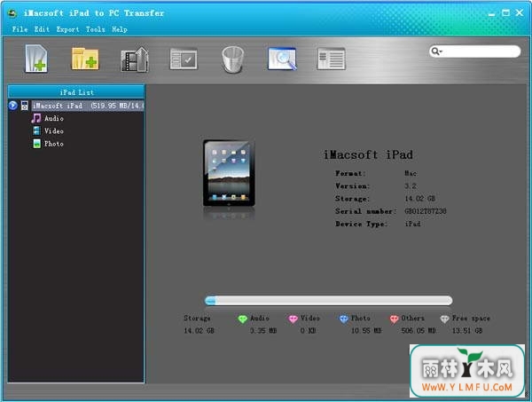Image resolution: width=532 pixels, height=402 pixels.
Task: Click the iPad List panel header
Action: (x=76, y=92)
